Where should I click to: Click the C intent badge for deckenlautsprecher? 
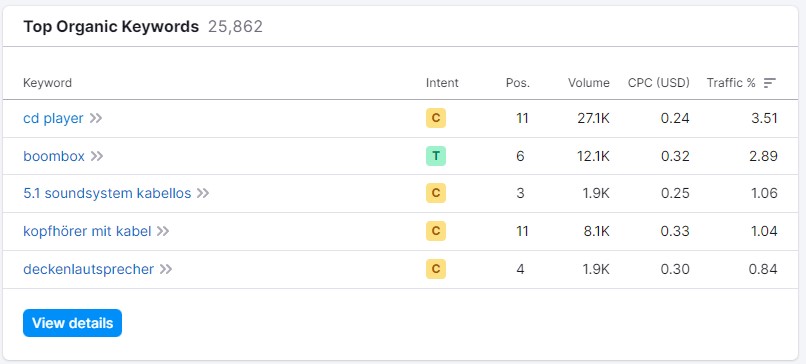[x=435, y=269]
